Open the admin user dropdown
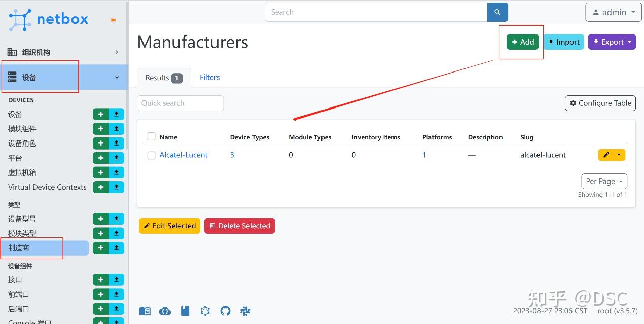Screen dimensions: 644x324 point(613,12)
